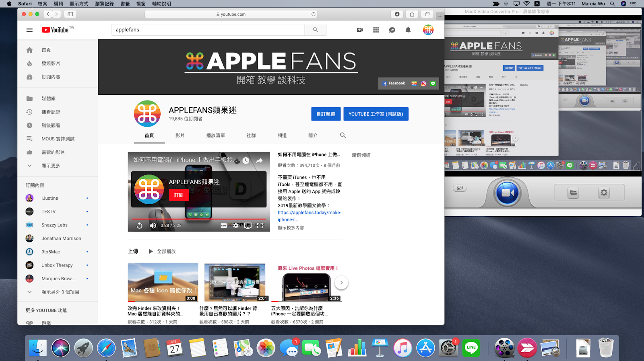The image size is (644, 361).
Task: Enter fullscreen on featured video
Action: click(260, 226)
